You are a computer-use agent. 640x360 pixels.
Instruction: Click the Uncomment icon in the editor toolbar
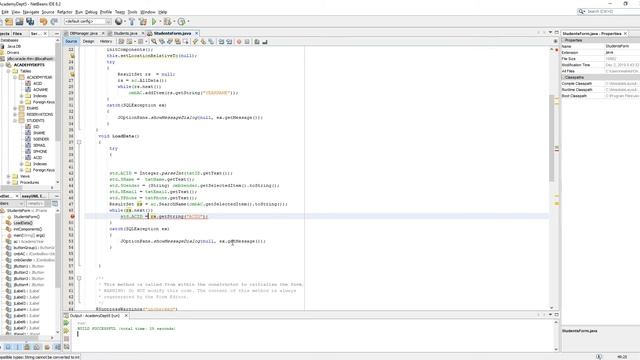click(264, 41)
